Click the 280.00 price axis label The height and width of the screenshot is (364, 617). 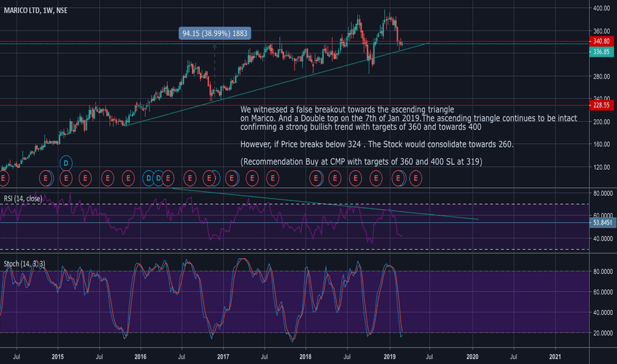coord(602,76)
